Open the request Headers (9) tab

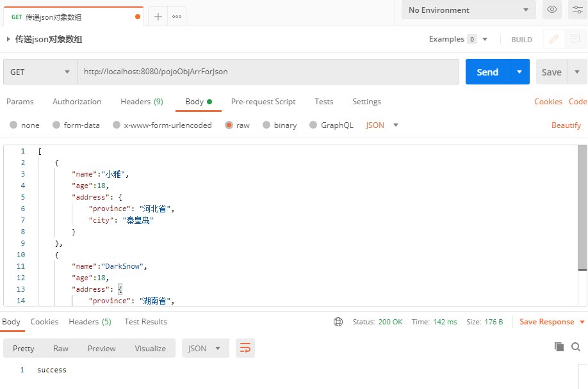pos(142,102)
